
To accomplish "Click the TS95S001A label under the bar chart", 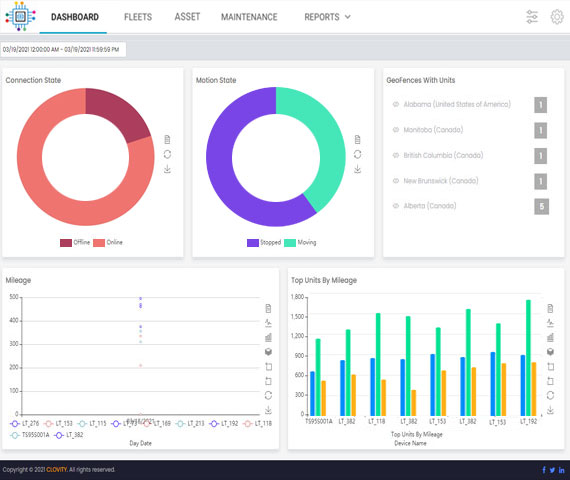I will point(319,421).
